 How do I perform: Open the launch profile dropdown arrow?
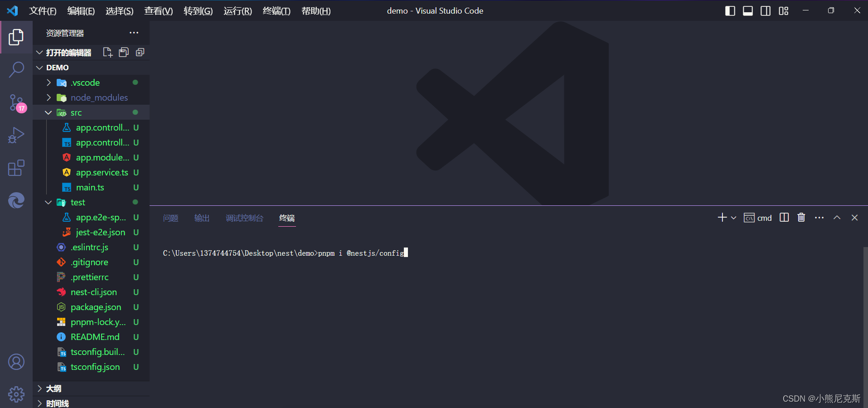[x=734, y=218]
